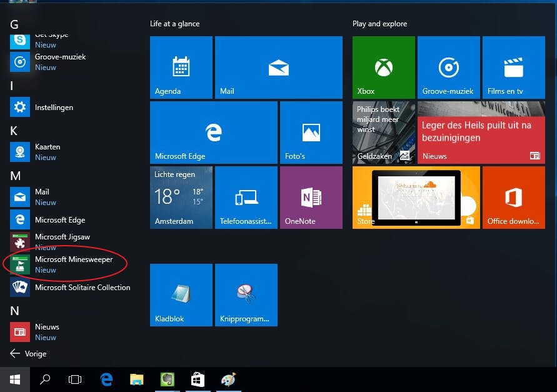This screenshot has height=392, width=557.
Task: Open the Films en tv tile
Action: 514,67
